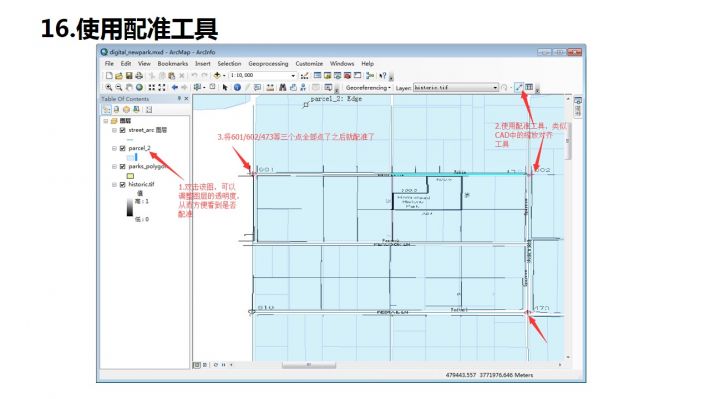The width and height of the screenshot is (710, 399).
Task: Open the Find binoculars tool
Action: (283, 87)
